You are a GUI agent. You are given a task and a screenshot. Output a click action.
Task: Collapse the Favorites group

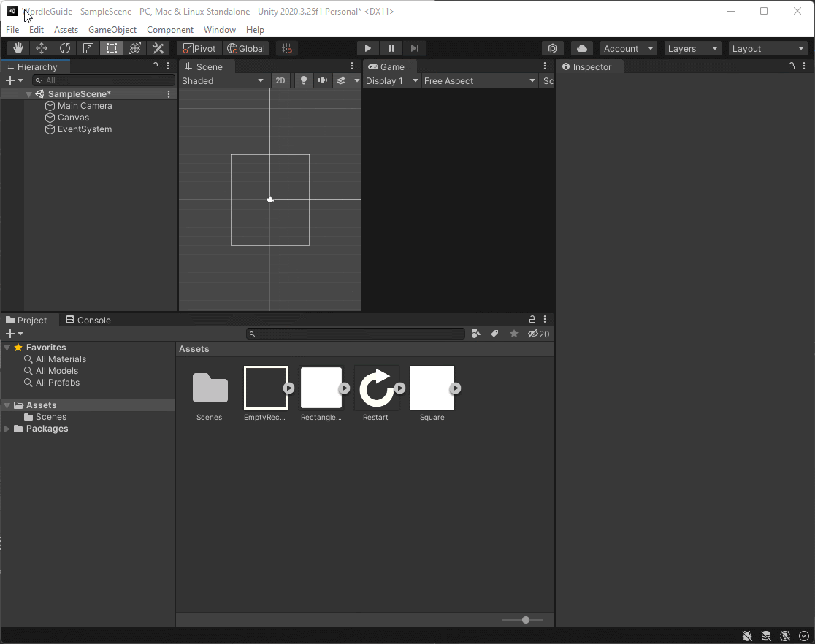[7, 348]
